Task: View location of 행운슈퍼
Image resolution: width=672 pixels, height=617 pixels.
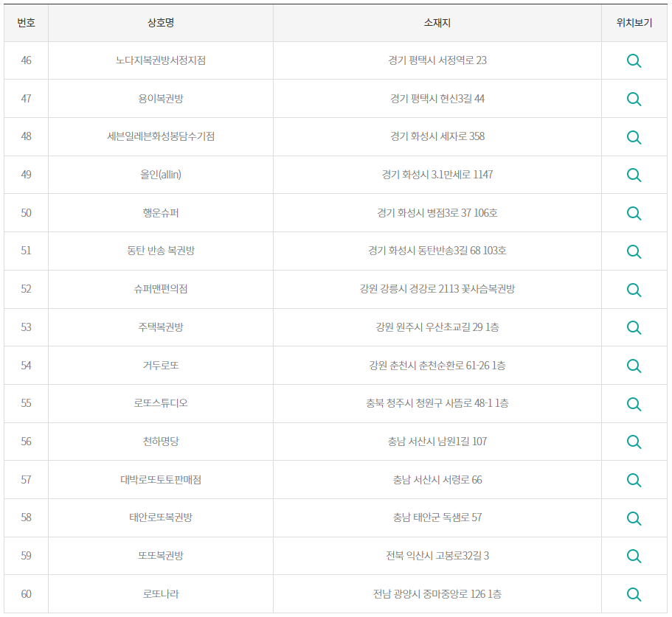Action: (634, 213)
